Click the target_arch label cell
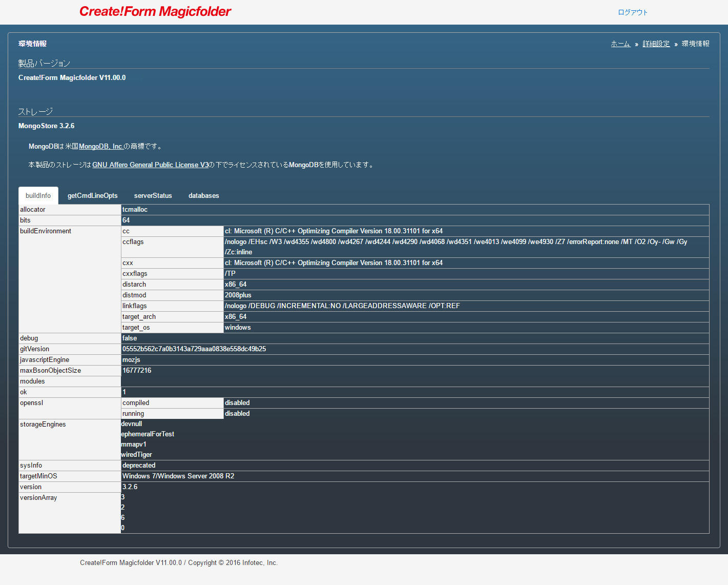The image size is (728, 585). (x=172, y=317)
